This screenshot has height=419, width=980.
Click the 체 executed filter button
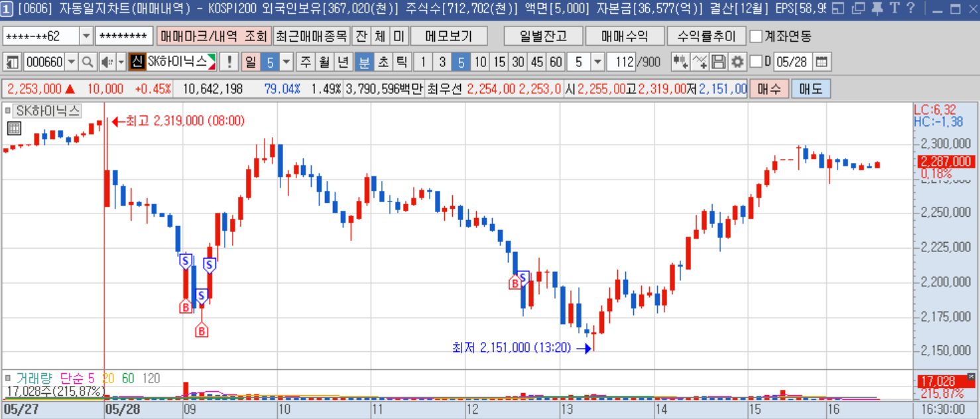380,36
